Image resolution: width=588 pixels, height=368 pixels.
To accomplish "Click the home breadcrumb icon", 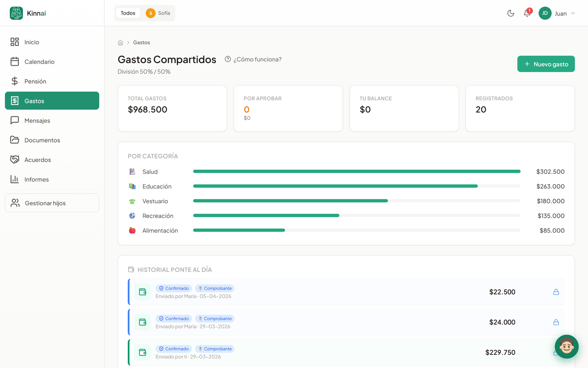I will (x=120, y=43).
